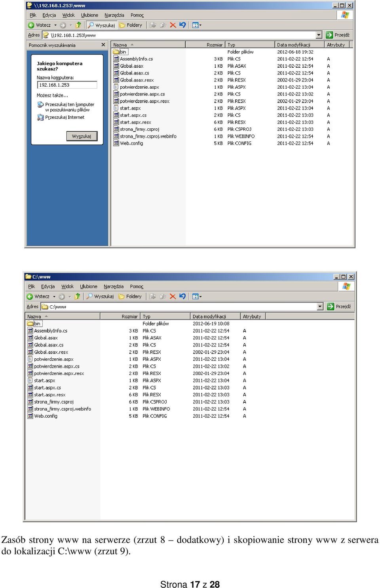
Task: Open Views icon in network window toolbar
Action: 195,25
